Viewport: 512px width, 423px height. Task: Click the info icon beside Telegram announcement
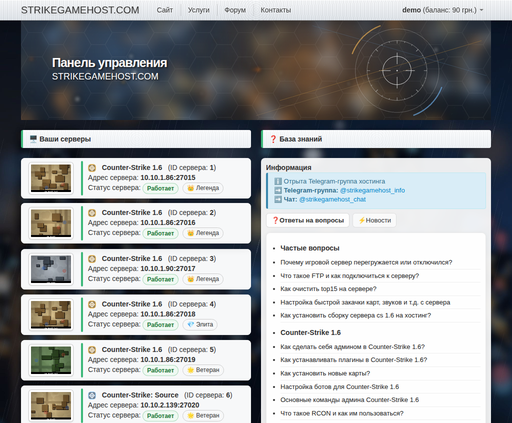tap(278, 181)
